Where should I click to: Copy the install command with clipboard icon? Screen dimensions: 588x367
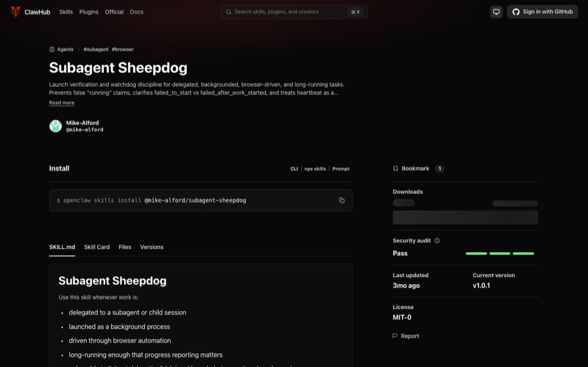tap(342, 200)
